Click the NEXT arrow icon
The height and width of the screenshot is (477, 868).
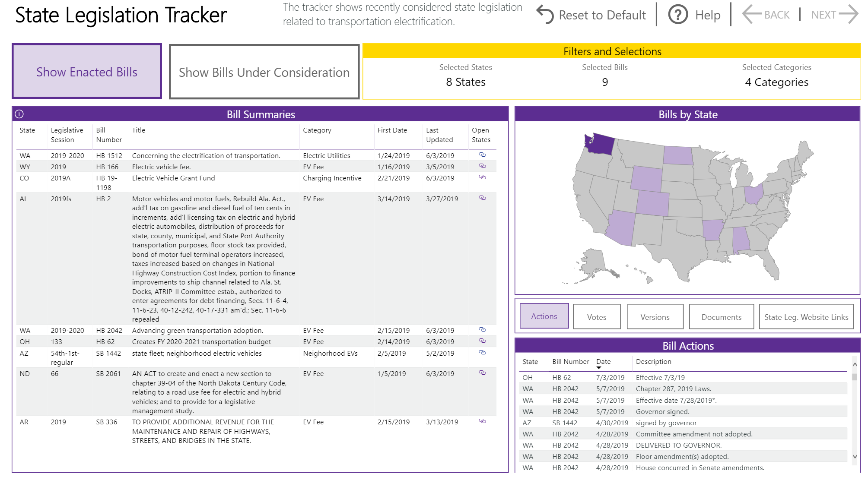coord(849,14)
